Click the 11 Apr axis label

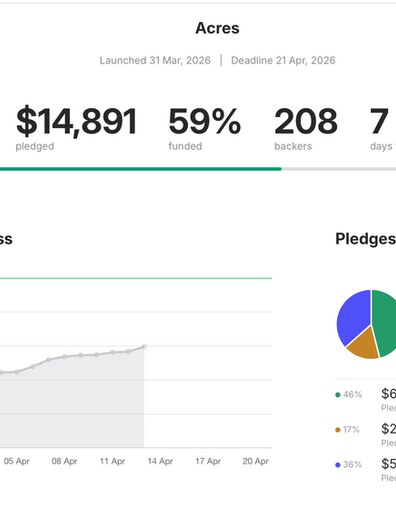(112, 461)
